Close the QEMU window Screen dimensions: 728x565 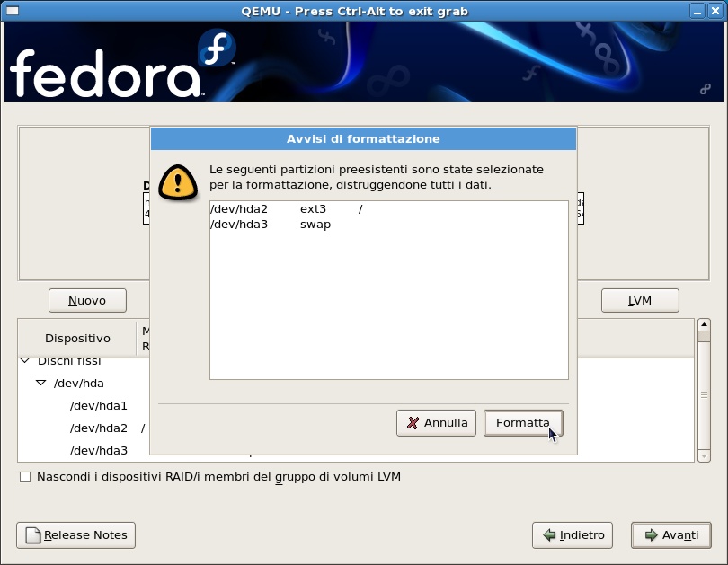click(x=715, y=11)
